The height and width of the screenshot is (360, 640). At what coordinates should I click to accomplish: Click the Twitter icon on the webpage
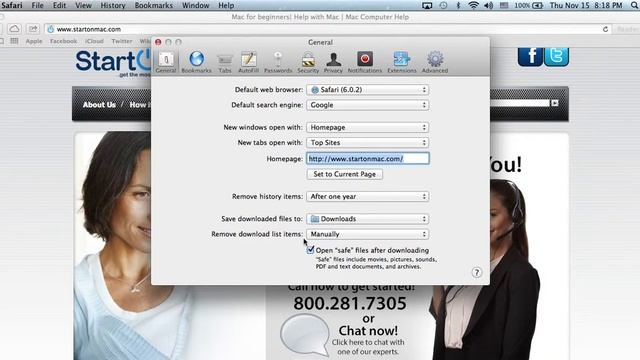[x=556, y=56]
